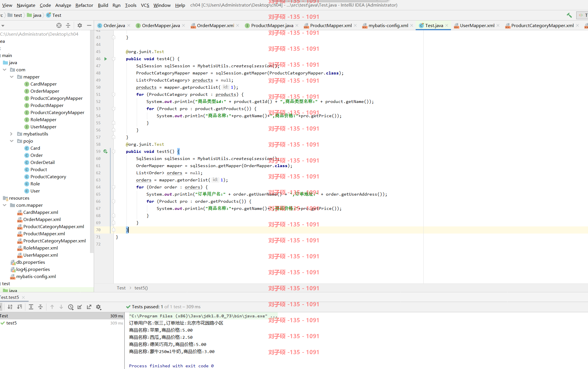Image resolution: width=588 pixels, height=369 pixels.
Task: Fold the test4 method at line 46
Action: click(113, 59)
